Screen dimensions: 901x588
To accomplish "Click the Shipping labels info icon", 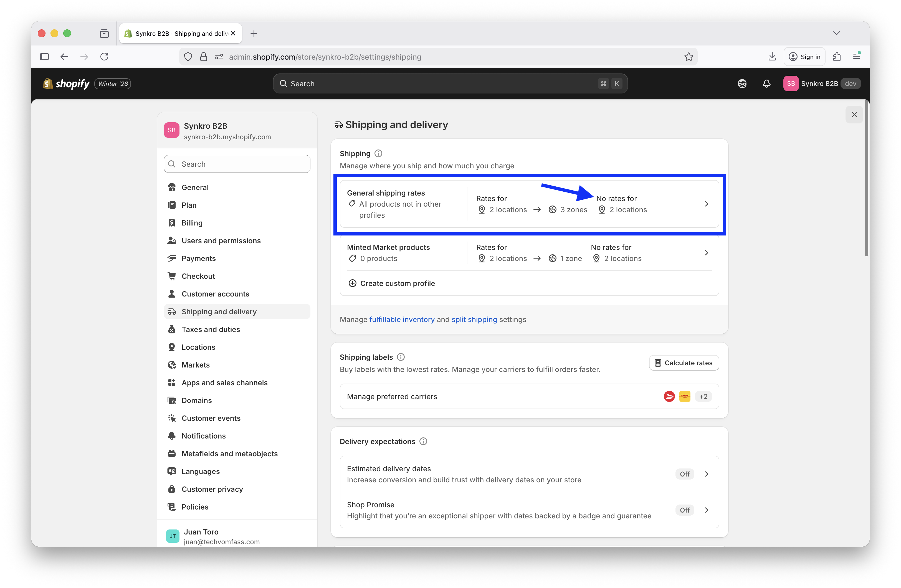I will pos(401,357).
